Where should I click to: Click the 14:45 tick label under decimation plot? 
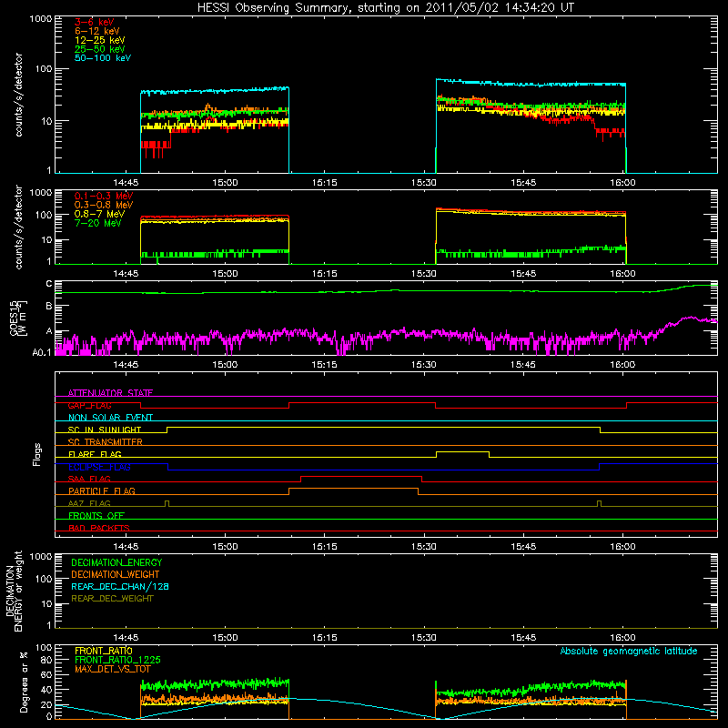[x=126, y=638]
